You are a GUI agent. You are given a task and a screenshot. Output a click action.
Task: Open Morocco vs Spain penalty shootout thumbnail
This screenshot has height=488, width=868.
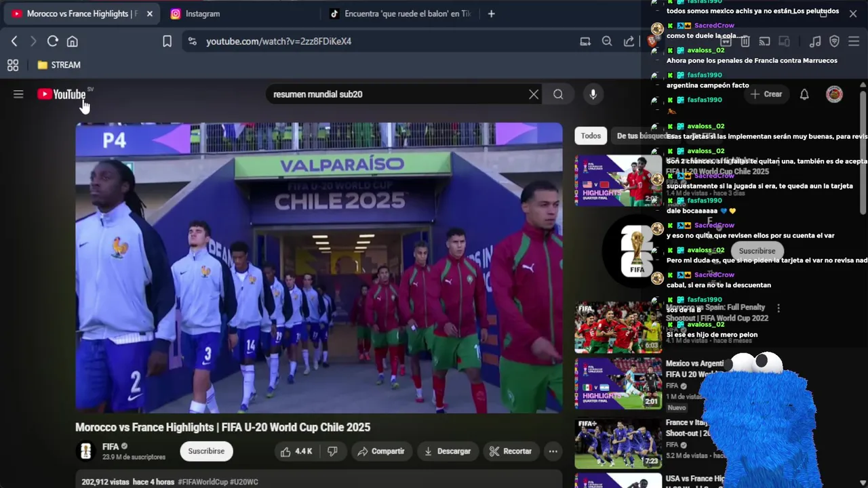tap(618, 327)
